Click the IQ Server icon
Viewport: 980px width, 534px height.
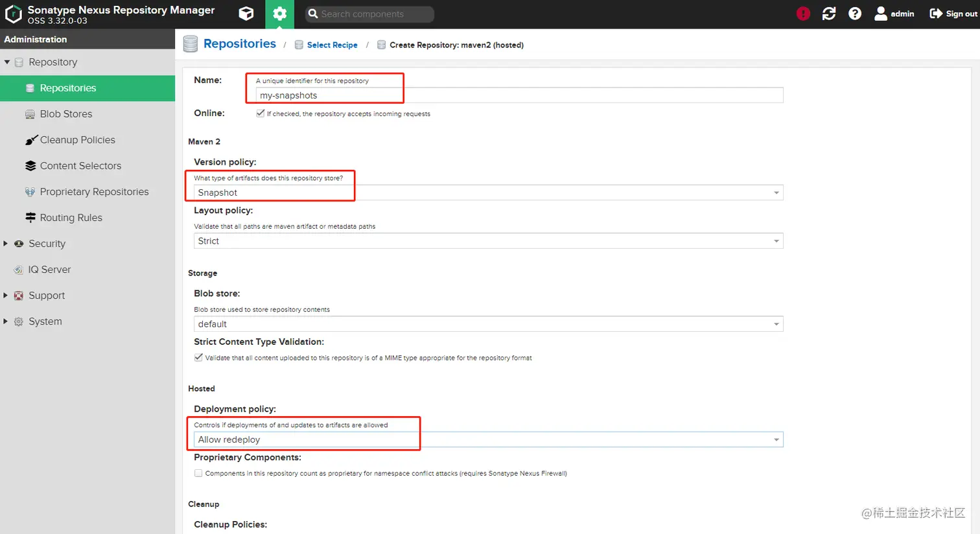click(19, 270)
